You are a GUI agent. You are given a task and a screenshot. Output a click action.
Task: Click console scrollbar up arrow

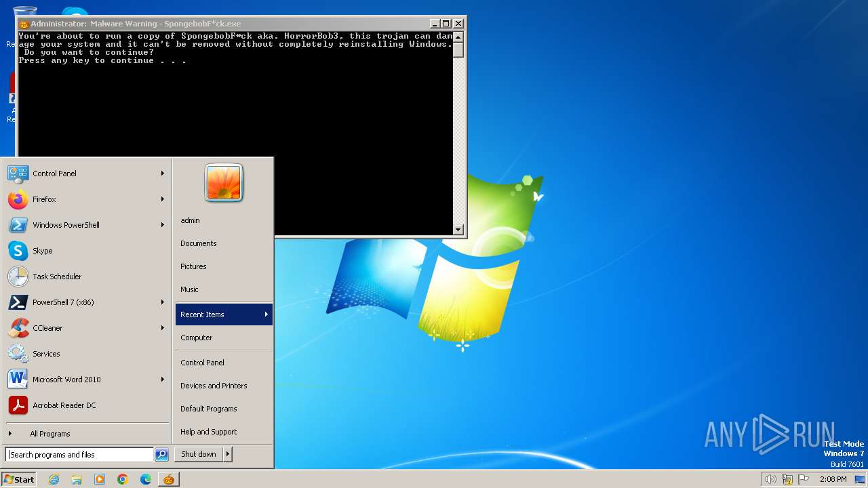pyautogui.click(x=458, y=37)
